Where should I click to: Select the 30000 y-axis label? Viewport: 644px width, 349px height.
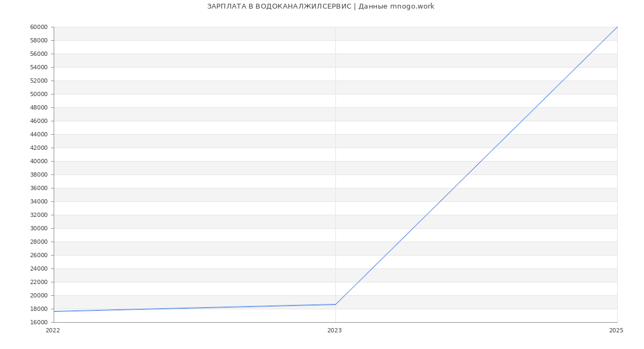[39, 228]
